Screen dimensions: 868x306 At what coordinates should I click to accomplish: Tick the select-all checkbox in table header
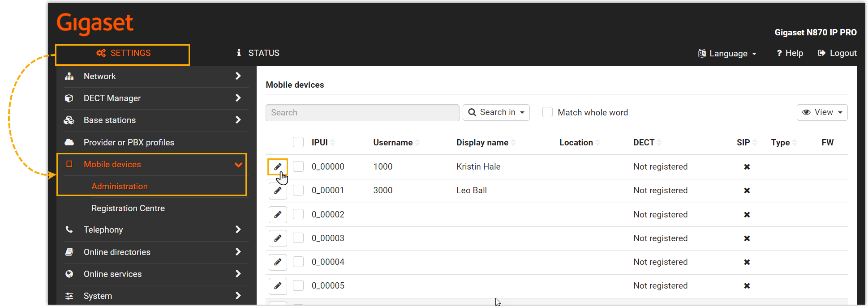pyautogui.click(x=298, y=142)
